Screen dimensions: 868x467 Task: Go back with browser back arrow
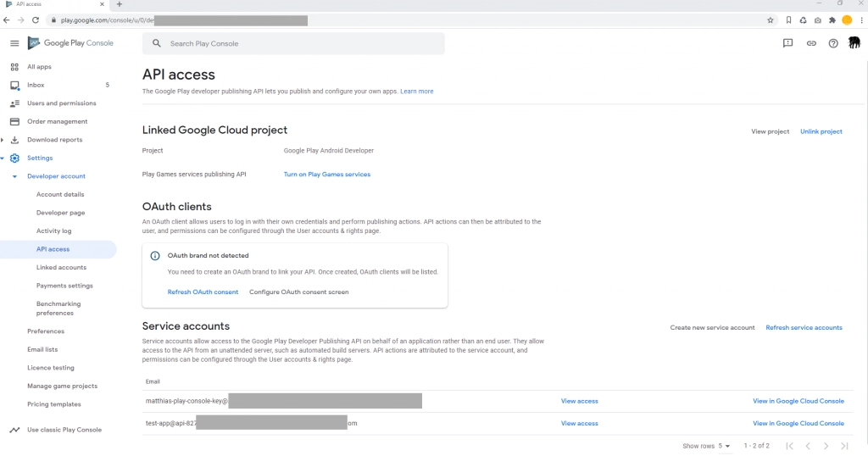(x=6, y=20)
